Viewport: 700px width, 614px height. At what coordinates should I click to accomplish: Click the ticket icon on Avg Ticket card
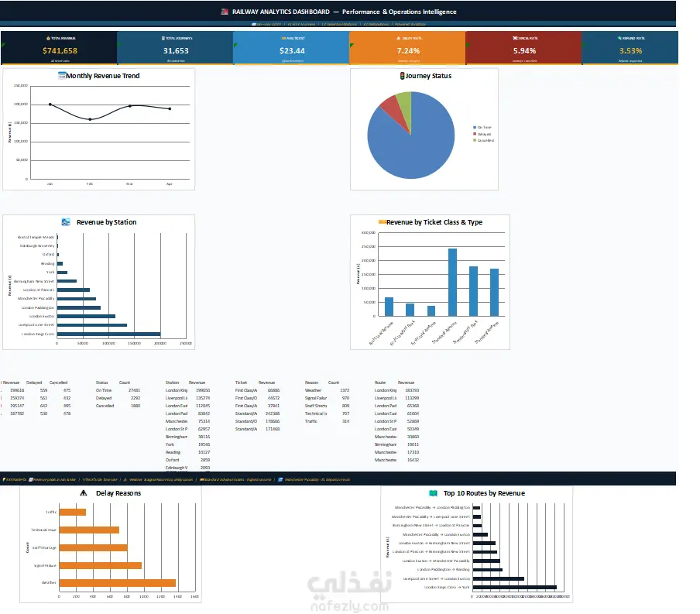pyautogui.click(x=283, y=39)
